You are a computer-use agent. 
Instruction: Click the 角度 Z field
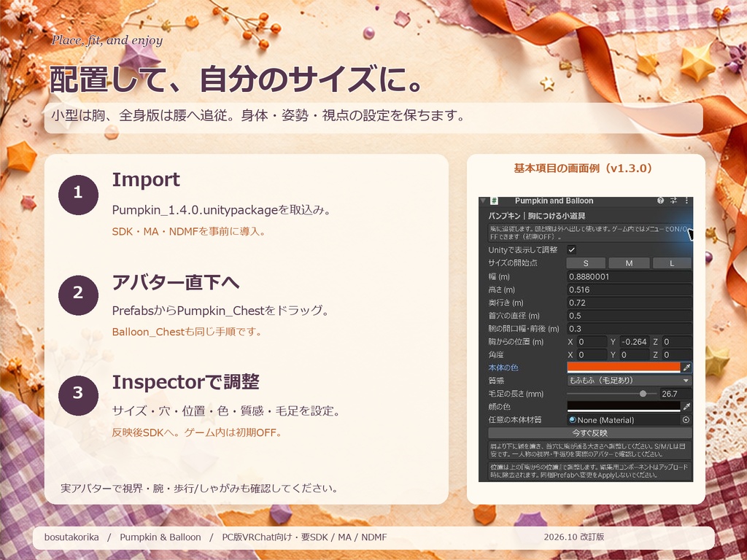677,355
